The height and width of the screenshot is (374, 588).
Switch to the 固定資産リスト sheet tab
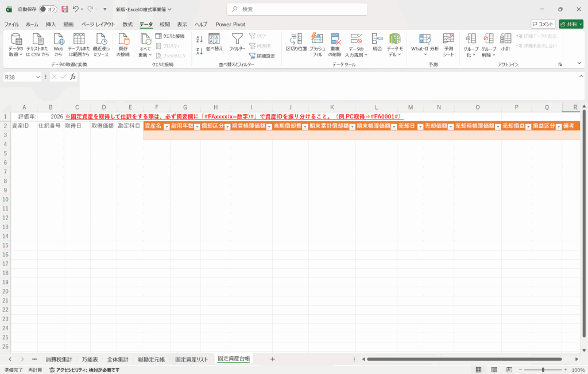tap(191, 359)
